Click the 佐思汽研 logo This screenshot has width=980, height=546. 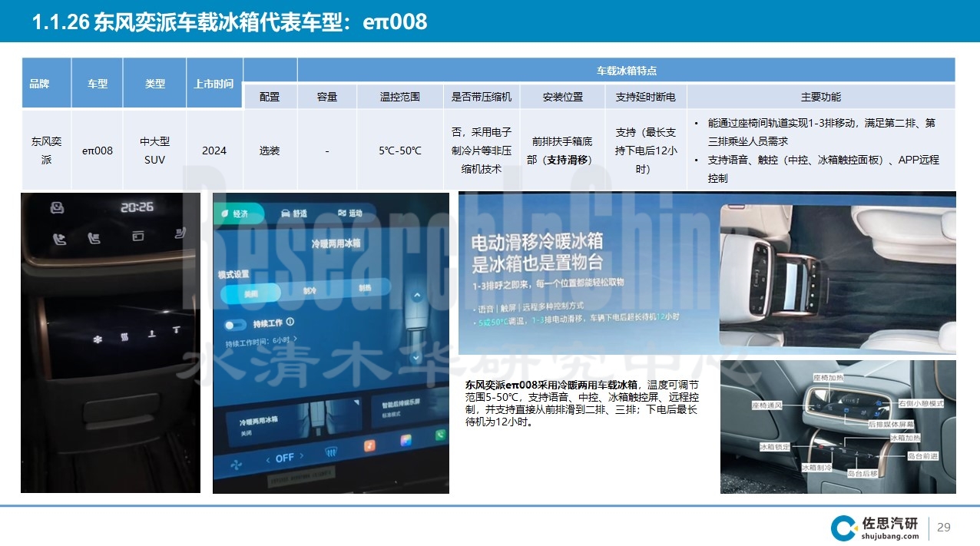(x=875, y=528)
